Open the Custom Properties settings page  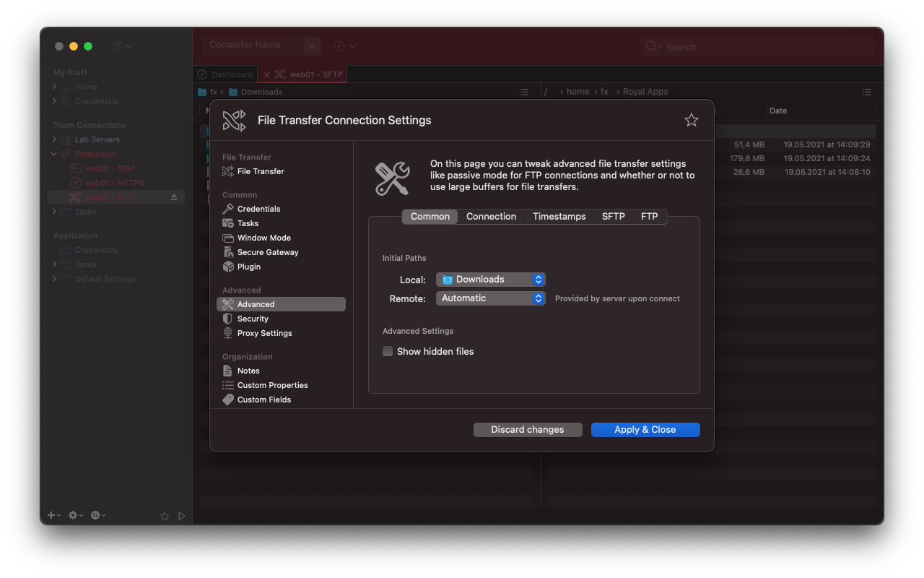(273, 385)
